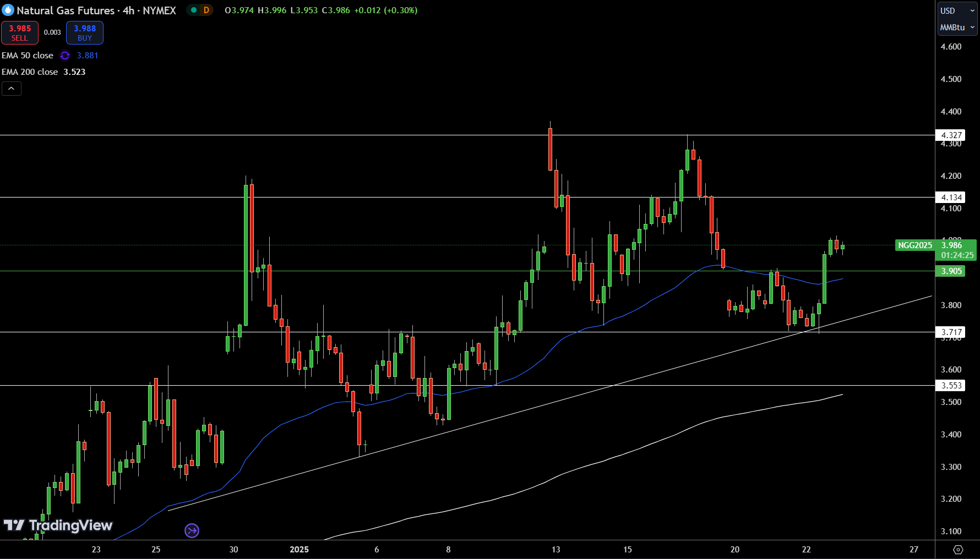Click the open value O3.974 in header

[239, 10]
